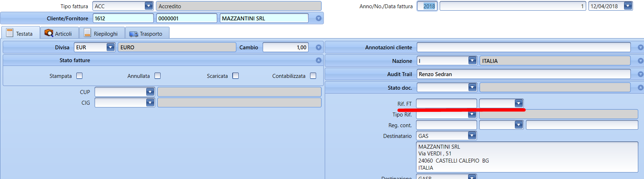Enable the Stampata checkbox

(80, 76)
